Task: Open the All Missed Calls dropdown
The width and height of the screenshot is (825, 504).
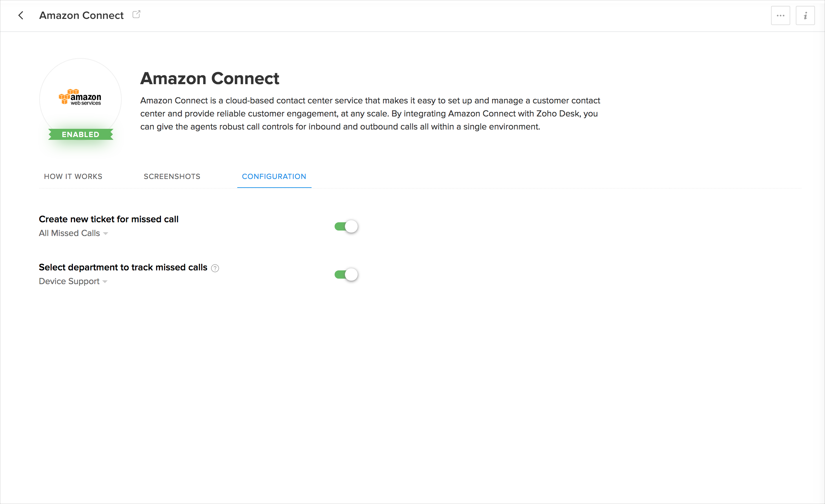Action: 69,233
